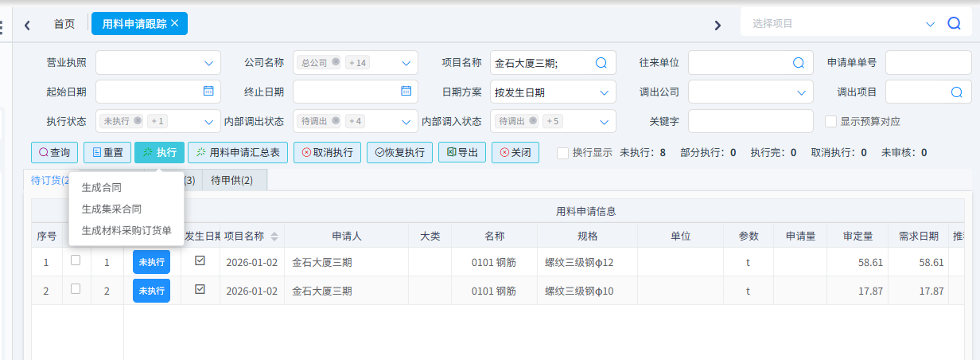The width and height of the screenshot is (980, 360).
Task: Click the search icon in 项目名称 field
Action: tap(601, 63)
